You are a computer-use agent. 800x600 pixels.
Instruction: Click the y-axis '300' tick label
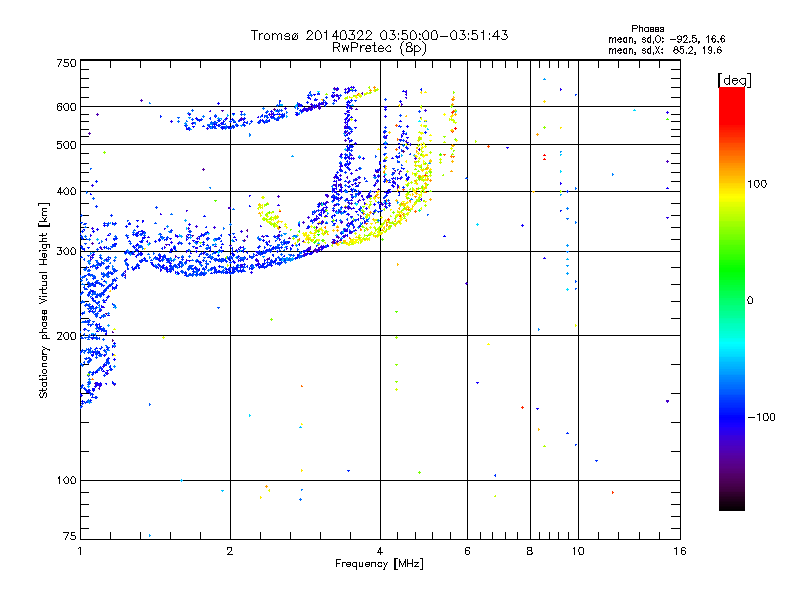(67, 252)
